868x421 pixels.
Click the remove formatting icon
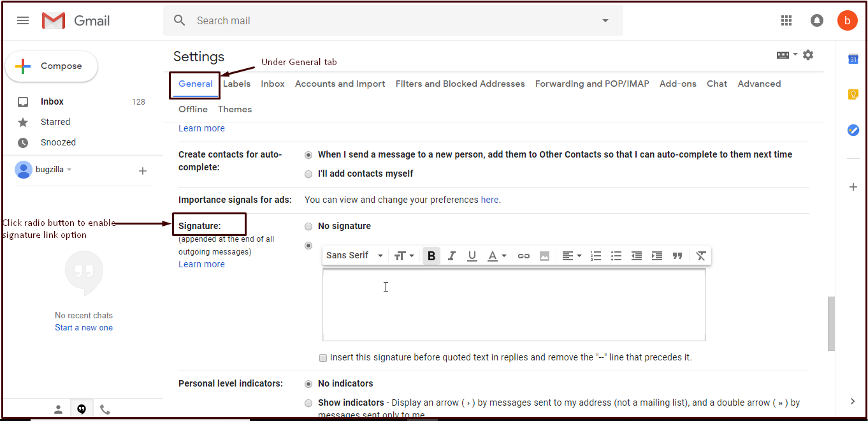(x=701, y=256)
